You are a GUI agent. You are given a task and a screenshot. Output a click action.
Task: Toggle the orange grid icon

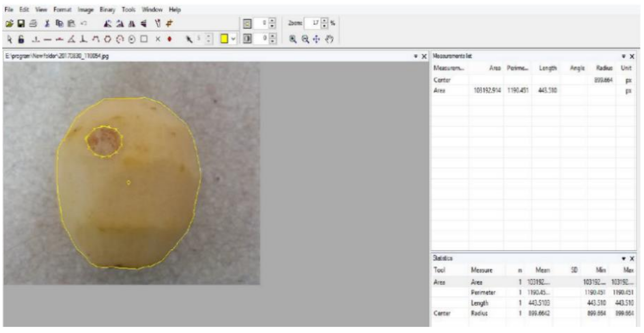tap(169, 24)
